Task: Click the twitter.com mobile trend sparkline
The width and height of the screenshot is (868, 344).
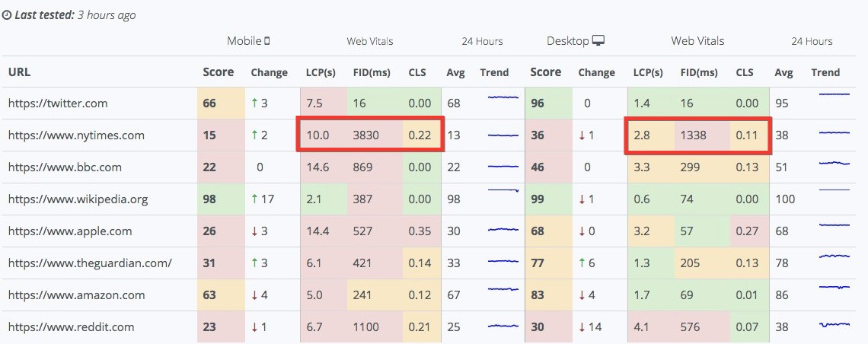Action: click(503, 97)
